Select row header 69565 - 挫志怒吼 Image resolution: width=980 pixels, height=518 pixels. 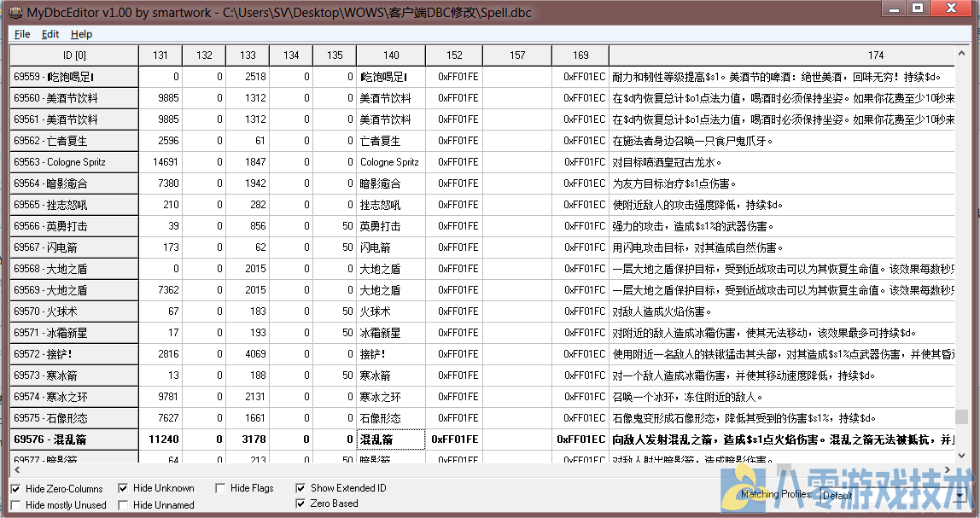(73, 204)
